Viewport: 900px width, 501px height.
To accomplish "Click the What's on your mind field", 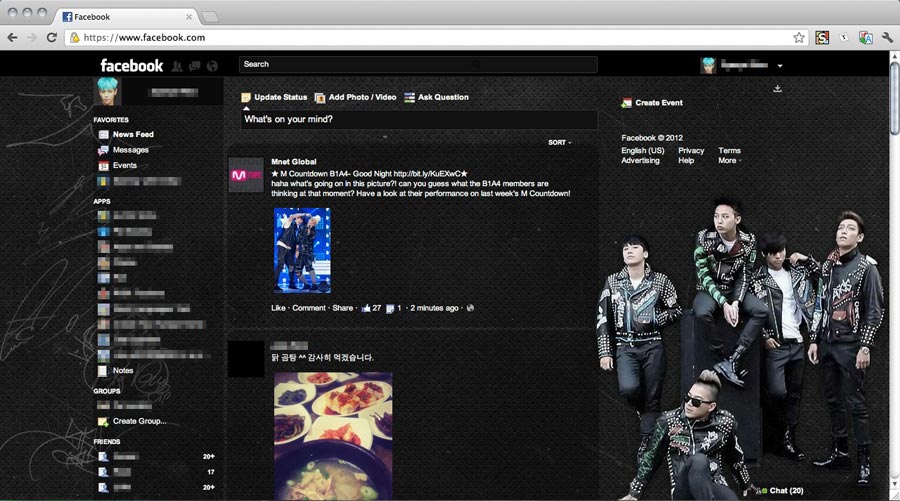I will pyautogui.click(x=419, y=119).
